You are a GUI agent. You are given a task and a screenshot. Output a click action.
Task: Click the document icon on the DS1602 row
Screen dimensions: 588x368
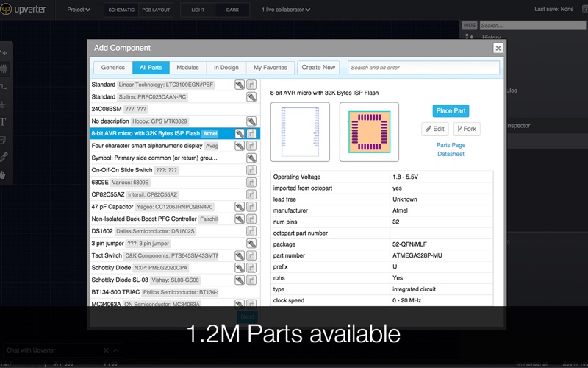pyautogui.click(x=251, y=231)
